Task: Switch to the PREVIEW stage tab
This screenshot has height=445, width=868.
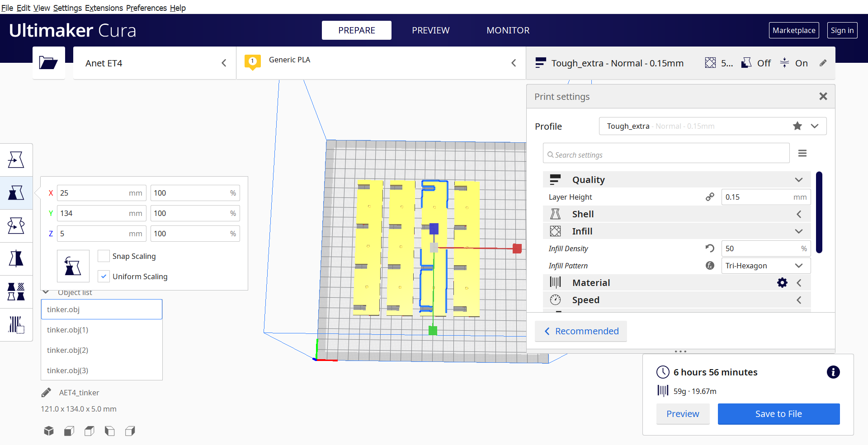Action: click(431, 30)
